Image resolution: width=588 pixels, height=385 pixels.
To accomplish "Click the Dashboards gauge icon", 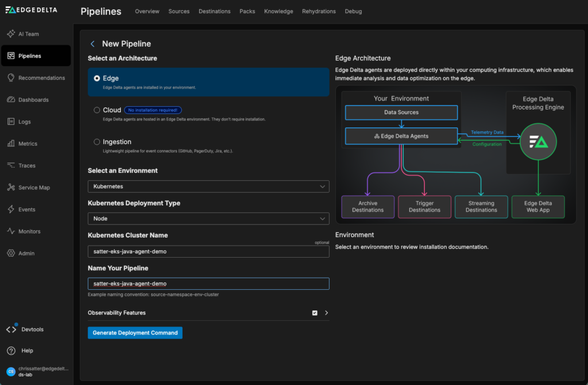I will click(x=11, y=100).
